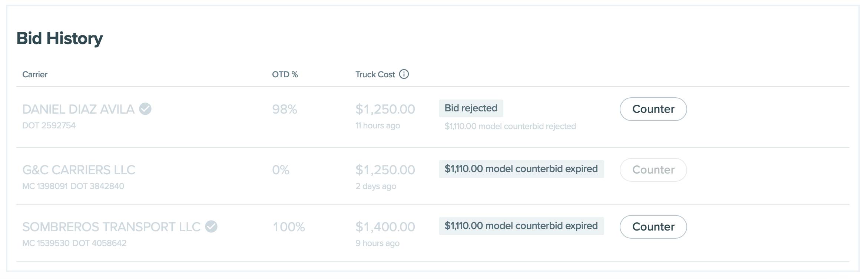Click the DOT 2592754 identifier

(x=49, y=126)
